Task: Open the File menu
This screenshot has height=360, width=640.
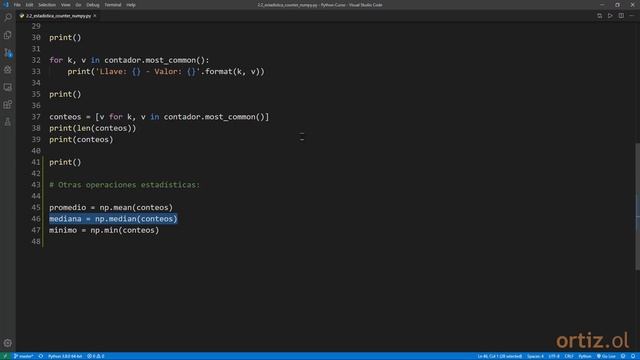Action: 17,5
